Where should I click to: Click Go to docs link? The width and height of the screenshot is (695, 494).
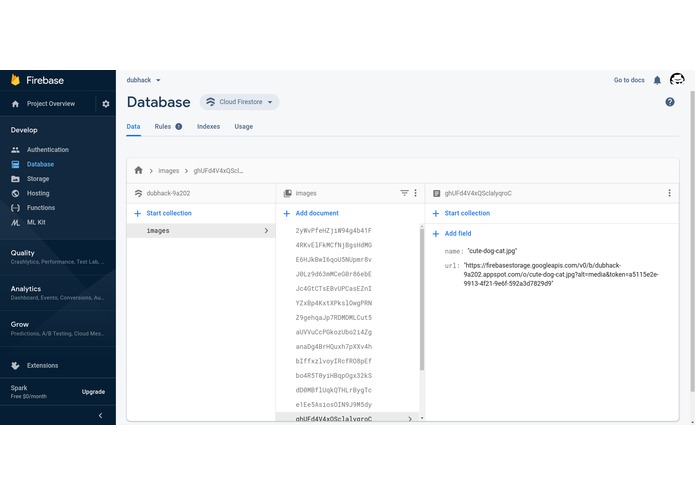(629, 80)
